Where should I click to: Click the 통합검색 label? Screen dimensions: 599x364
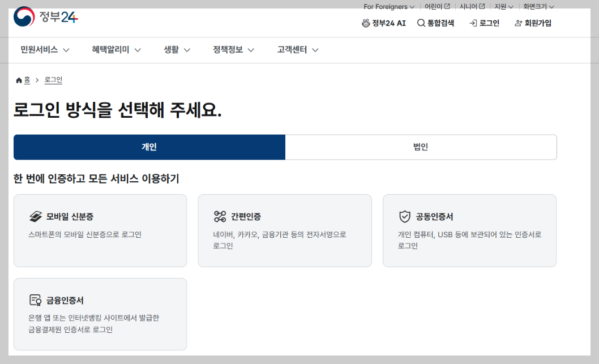440,23
